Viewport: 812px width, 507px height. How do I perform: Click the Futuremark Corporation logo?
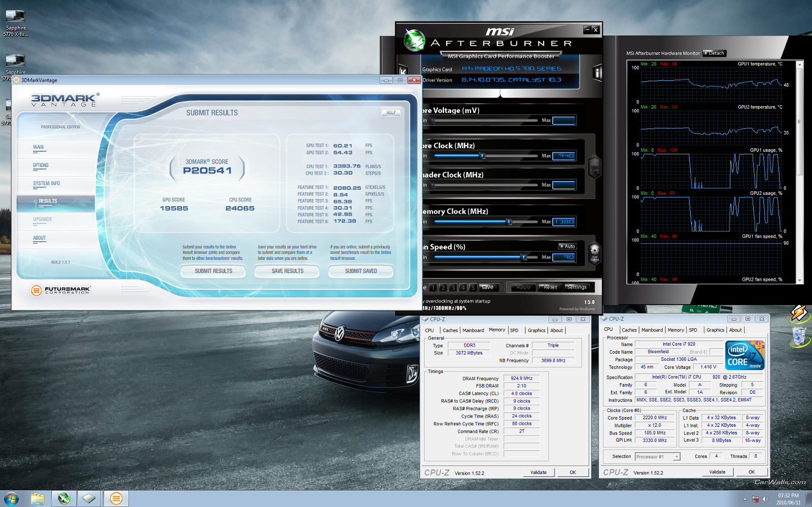(60, 290)
